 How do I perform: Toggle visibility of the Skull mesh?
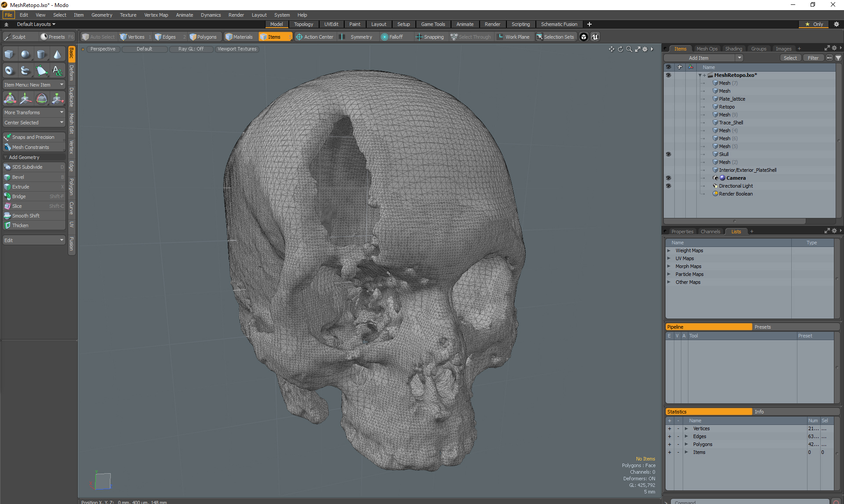pos(668,154)
